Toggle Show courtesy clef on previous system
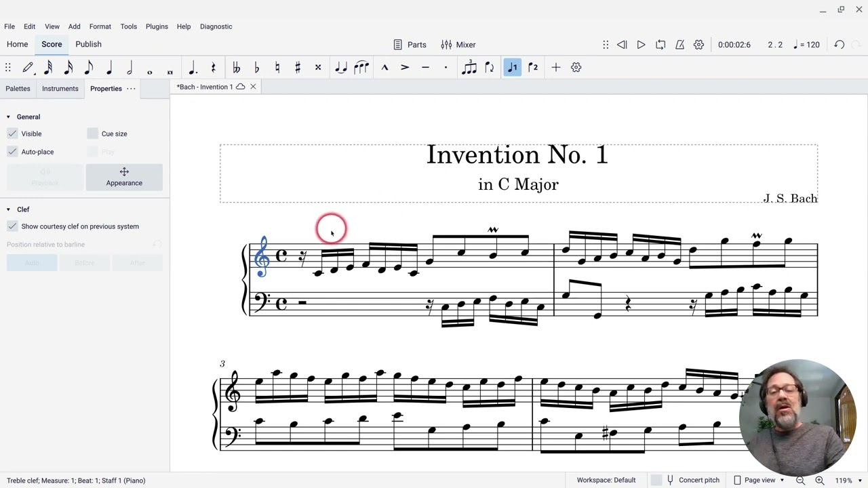Screen dimensions: 868x488 pos(12,226)
